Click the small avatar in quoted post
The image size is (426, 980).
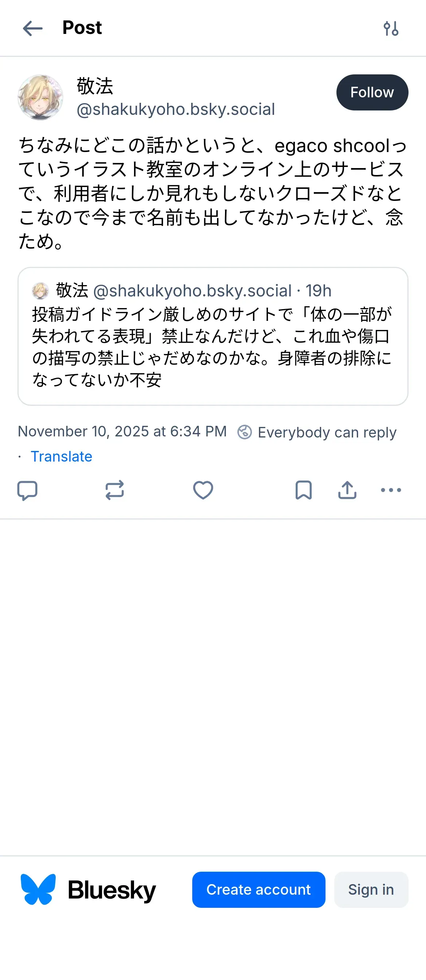point(40,291)
